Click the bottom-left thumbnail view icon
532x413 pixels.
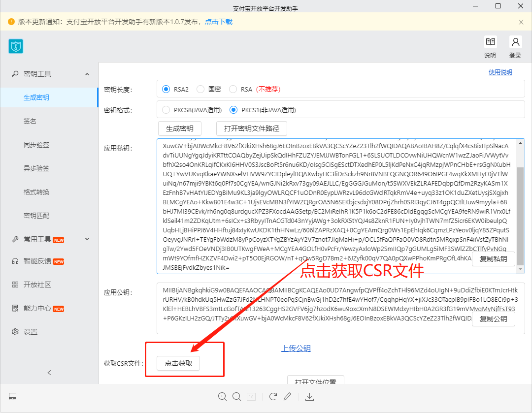pos(12,397)
